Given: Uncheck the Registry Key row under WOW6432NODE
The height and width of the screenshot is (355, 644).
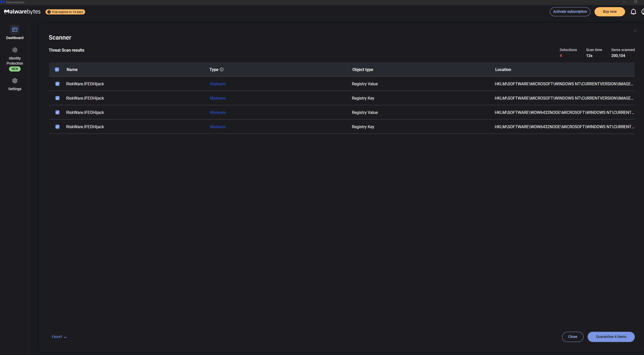Looking at the screenshot, I should pos(57,127).
